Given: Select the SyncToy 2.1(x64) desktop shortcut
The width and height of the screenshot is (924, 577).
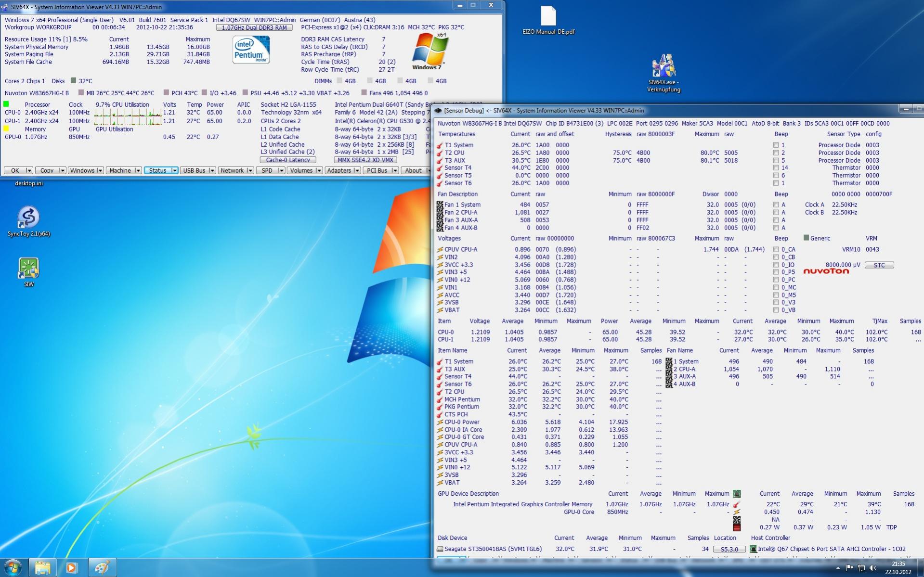Looking at the screenshot, I should [x=29, y=222].
